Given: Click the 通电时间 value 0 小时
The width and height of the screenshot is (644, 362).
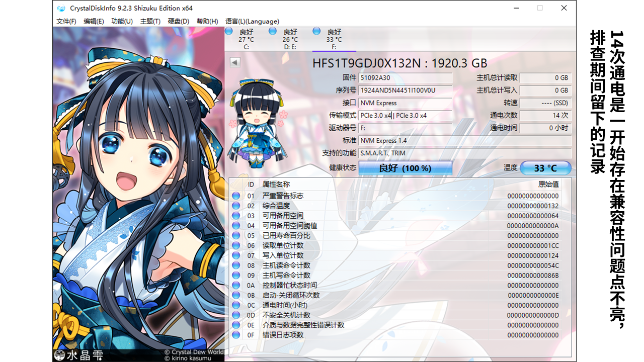Looking at the screenshot, I should point(546,128).
